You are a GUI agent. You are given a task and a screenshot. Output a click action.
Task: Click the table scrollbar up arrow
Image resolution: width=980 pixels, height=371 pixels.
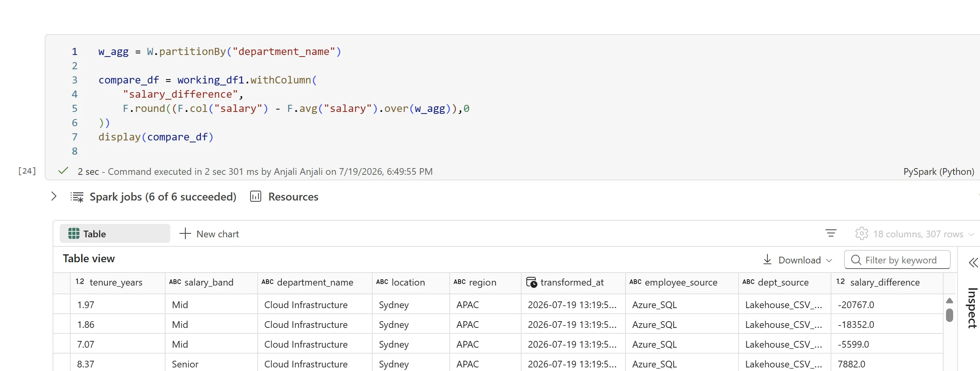[950, 301]
